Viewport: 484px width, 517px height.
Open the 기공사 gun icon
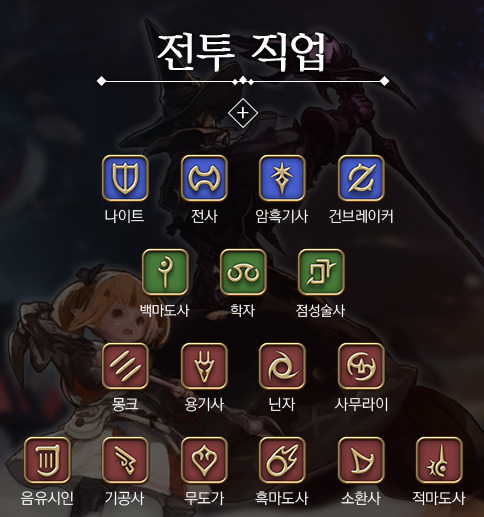point(125,460)
